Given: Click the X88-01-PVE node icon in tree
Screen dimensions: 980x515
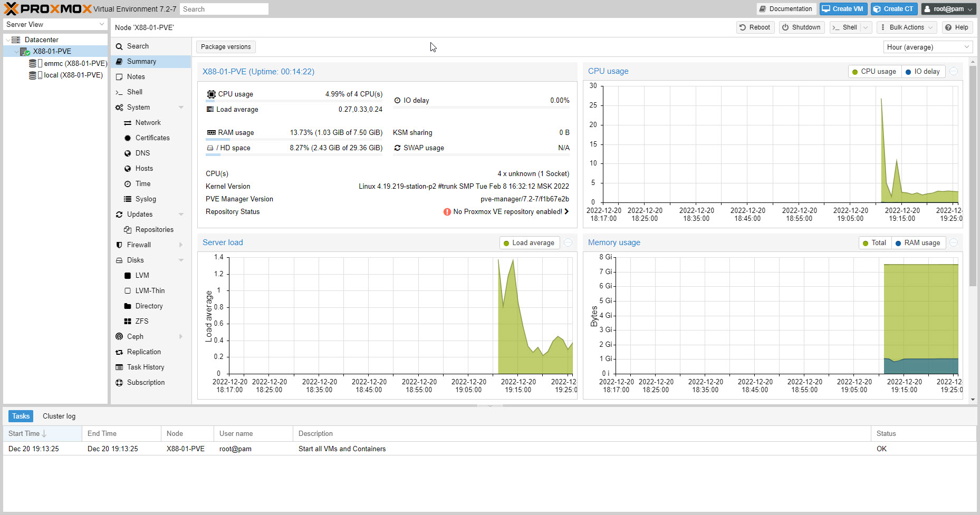Looking at the screenshot, I should pos(25,52).
